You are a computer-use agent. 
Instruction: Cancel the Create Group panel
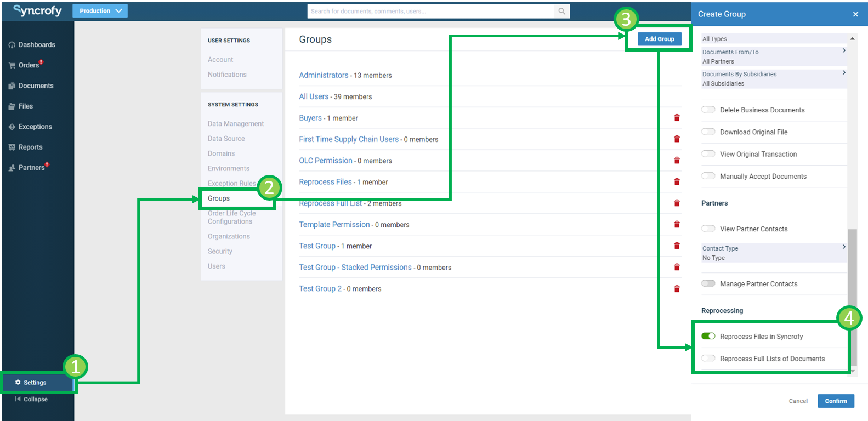click(798, 401)
